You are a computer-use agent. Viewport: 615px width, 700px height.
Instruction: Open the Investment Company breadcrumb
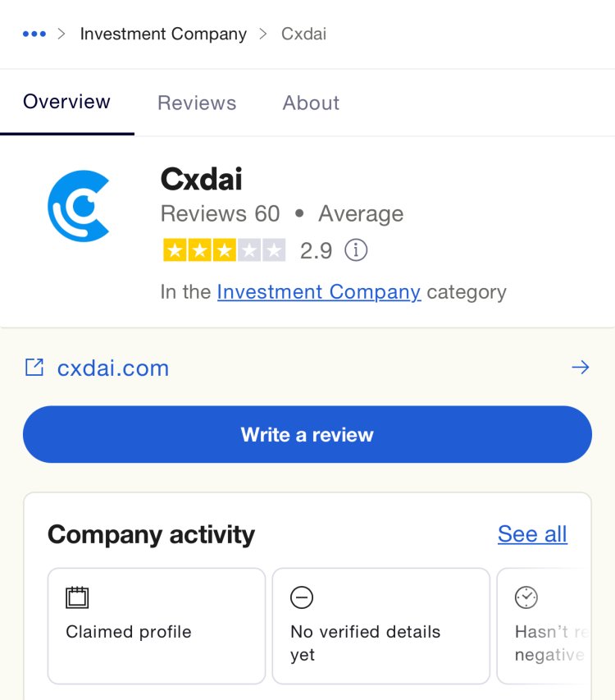[163, 34]
